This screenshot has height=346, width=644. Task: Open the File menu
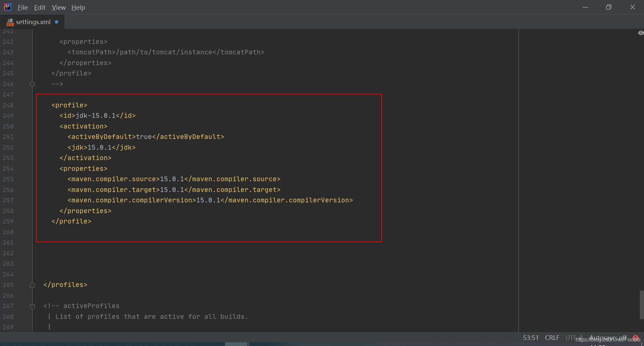(22, 7)
